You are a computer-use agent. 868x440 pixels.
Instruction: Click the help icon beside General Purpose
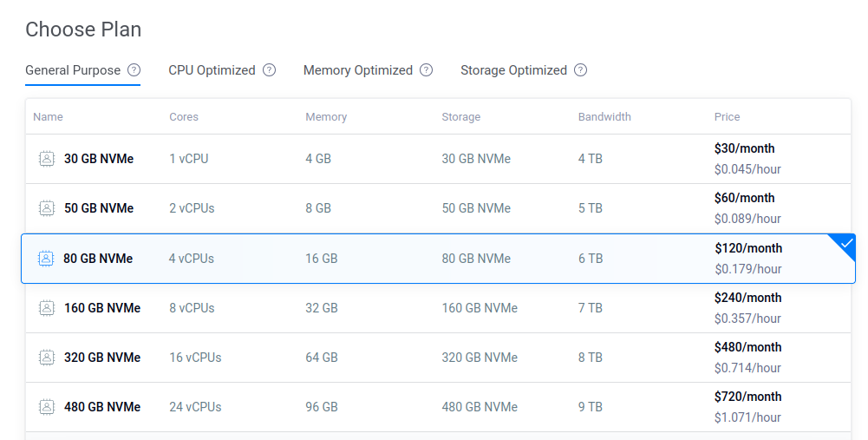134,69
